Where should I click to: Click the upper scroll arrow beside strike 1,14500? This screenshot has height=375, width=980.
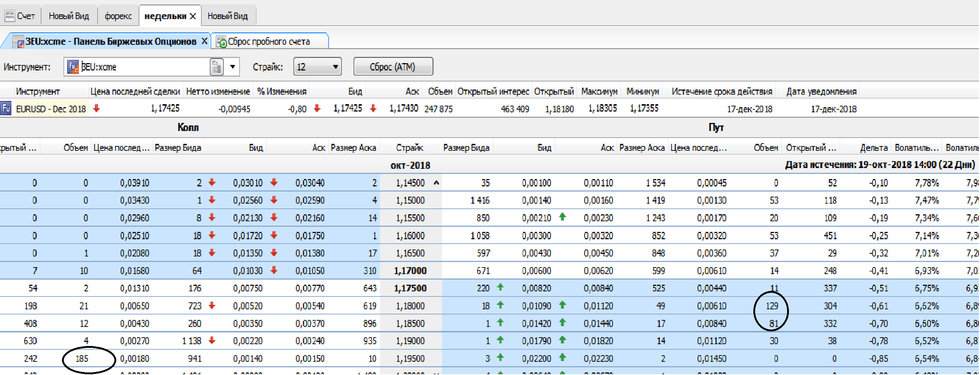[436, 183]
